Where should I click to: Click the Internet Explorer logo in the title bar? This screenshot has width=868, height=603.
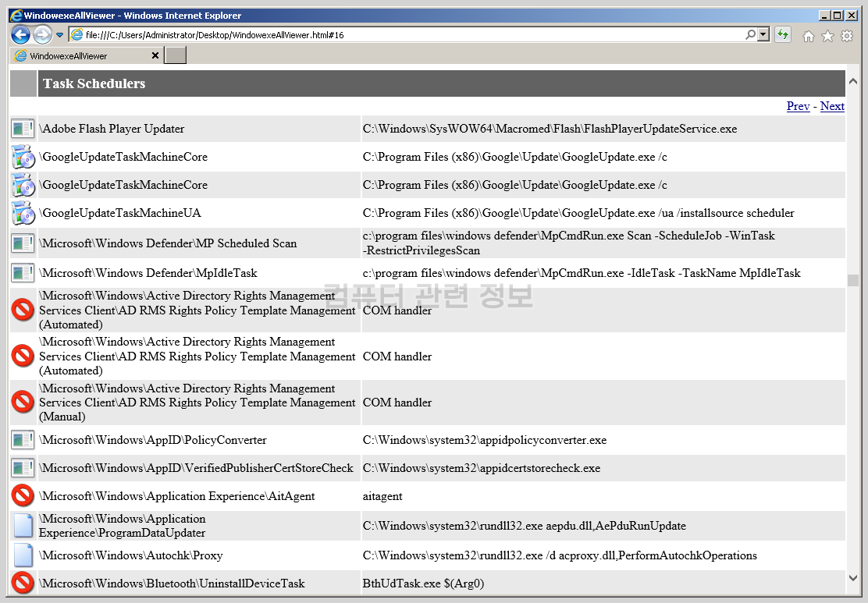click(16, 16)
